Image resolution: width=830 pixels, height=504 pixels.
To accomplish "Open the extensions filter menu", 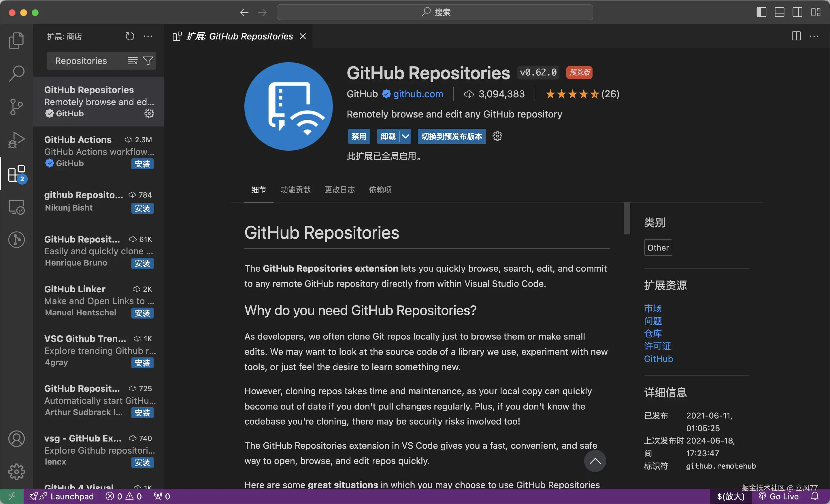I will [148, 60].
